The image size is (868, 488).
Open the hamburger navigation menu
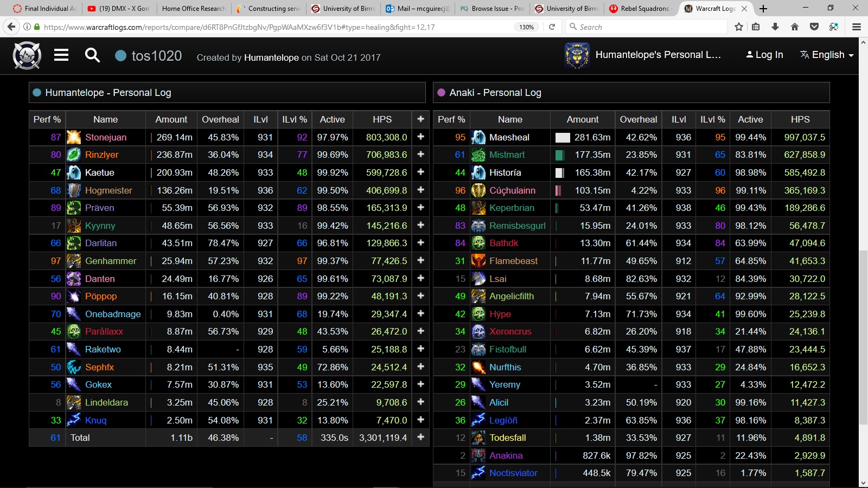coord(61,55)
